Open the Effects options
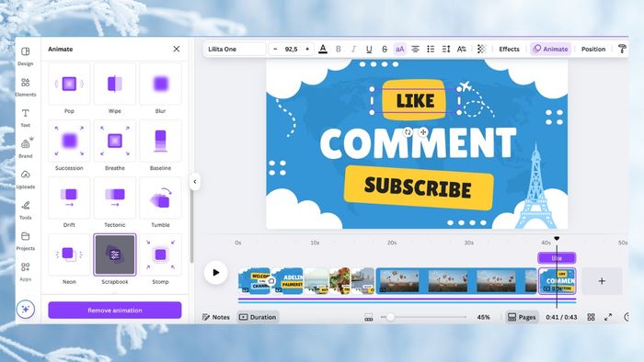Screen dimensions: 644x362 [509, 50]
